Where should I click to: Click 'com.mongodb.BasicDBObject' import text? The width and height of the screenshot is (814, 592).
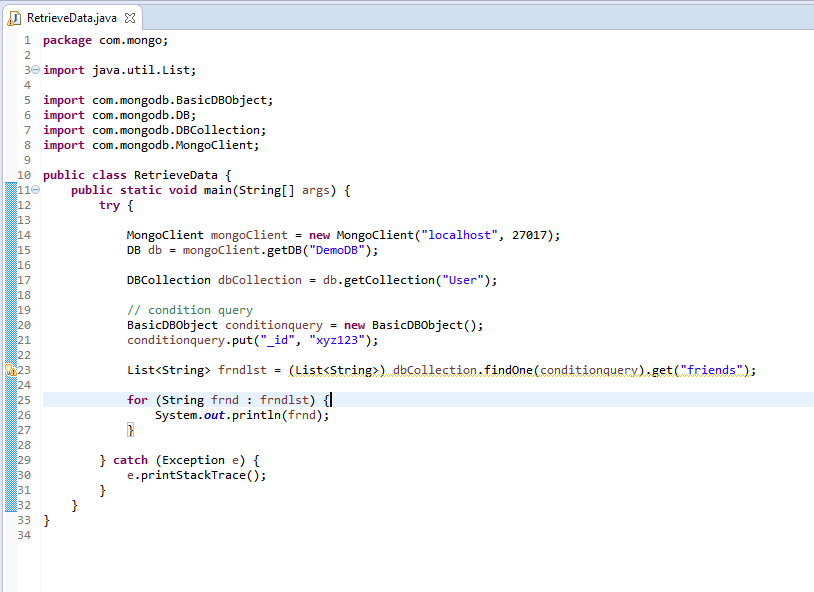point(180,100)
